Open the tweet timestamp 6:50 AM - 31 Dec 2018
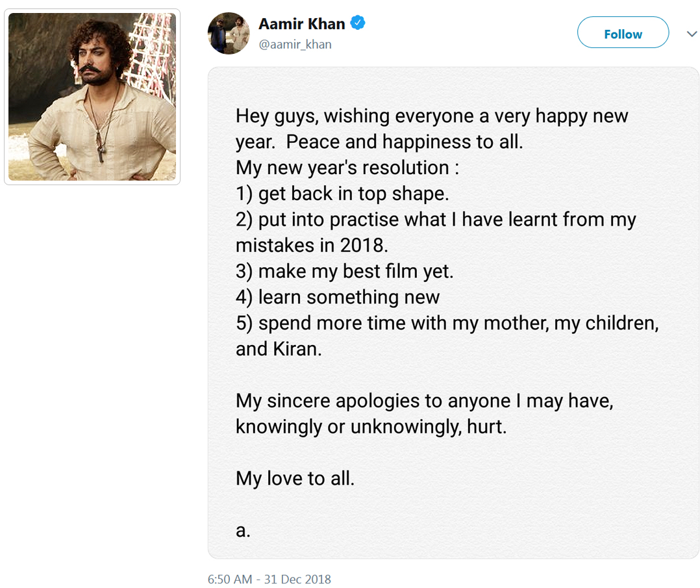This screenshot has width=700, height=588. [269, 579]
